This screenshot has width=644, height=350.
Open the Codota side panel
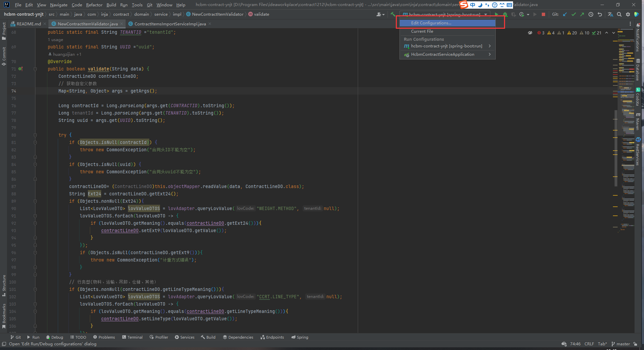coord(638,97)
